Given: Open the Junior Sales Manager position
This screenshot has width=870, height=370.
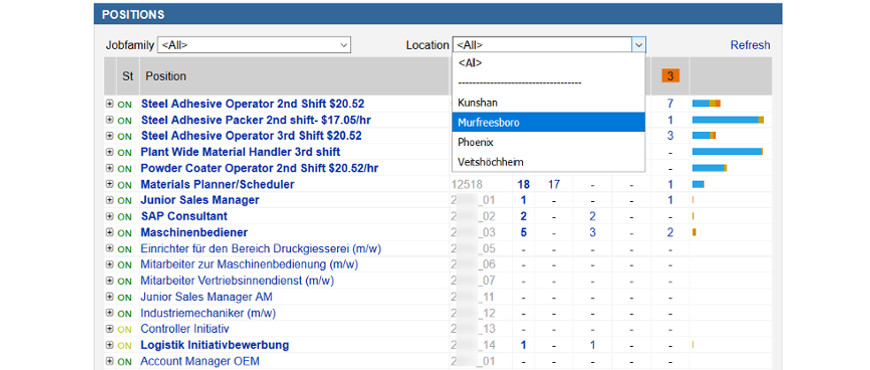Looking at the screenshot, I should [x=200, y=200].
